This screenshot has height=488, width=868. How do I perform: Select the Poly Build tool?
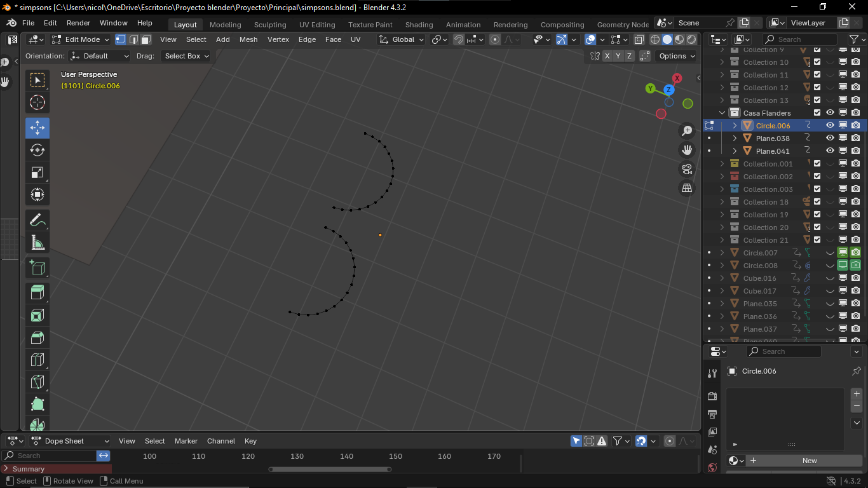[x=37, y=404]
